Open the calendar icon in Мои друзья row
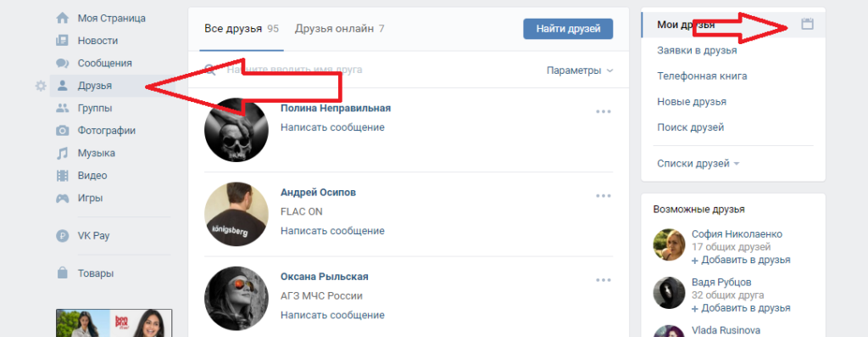868x337 pixels. [x=808, y=24]
